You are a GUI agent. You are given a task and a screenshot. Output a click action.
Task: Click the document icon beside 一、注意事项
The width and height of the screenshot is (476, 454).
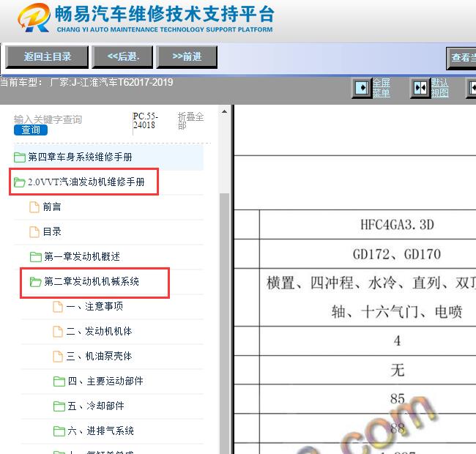pos(58,307)
